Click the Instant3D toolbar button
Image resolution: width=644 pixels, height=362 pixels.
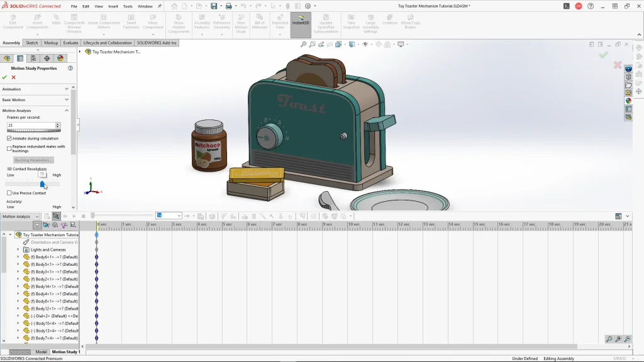pyautogui.click(x=301, y=19)
